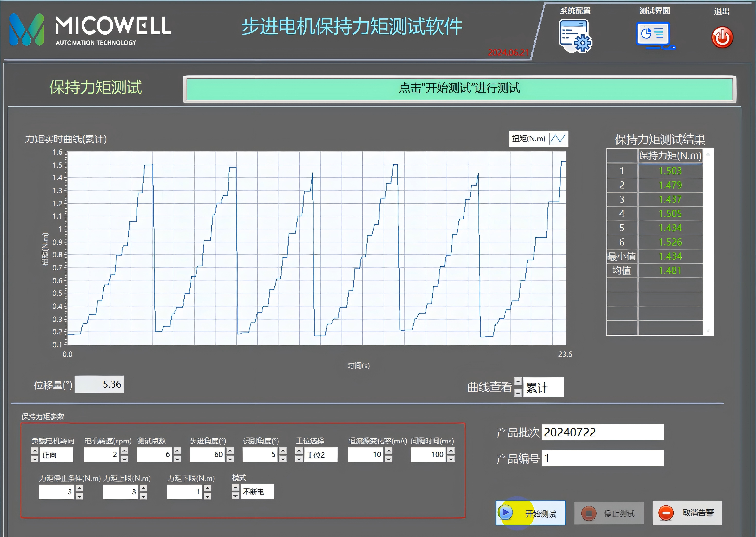Select the 最小值 result 1.434
This screenshot has width=756, height=537.
click(x=670, y=256)
